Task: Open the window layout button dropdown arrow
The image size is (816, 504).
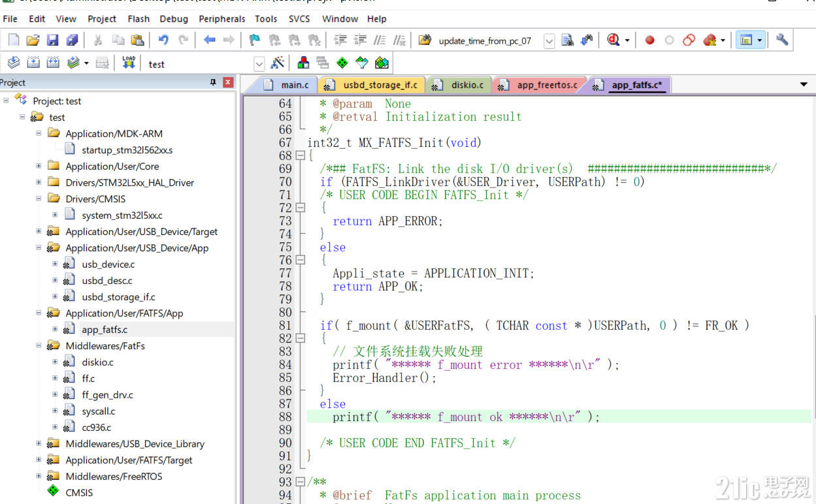Action: point(759,40)
